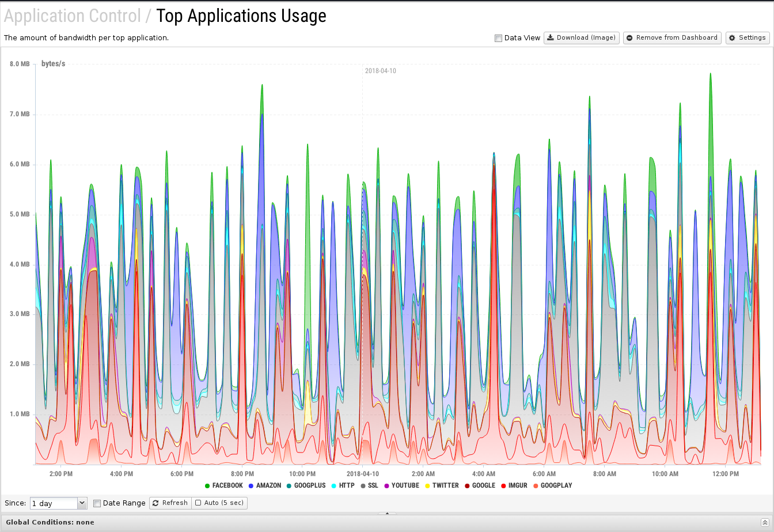774x532 pixels.
Task: Click Remove from Dashboard button
Action: [x=672, y=38]
